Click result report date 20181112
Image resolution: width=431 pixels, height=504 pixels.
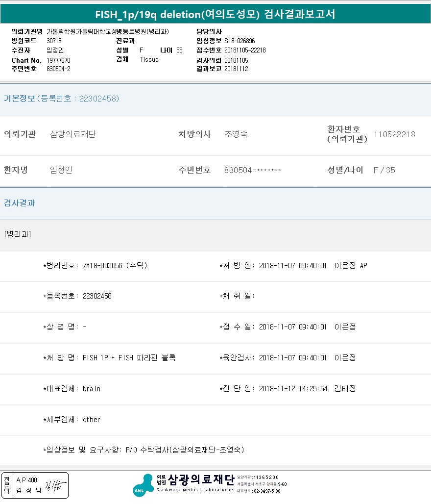pyautogui.click(x=237, y=69)
